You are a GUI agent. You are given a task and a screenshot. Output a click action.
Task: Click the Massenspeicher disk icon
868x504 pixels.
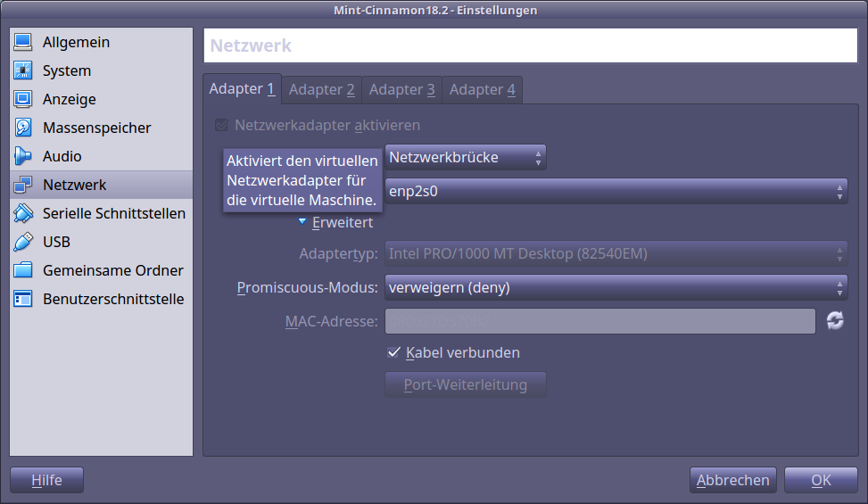(23, 128)
